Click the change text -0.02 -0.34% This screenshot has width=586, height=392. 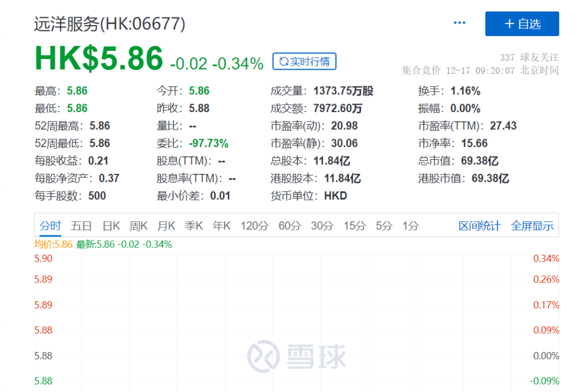(217, 64)
